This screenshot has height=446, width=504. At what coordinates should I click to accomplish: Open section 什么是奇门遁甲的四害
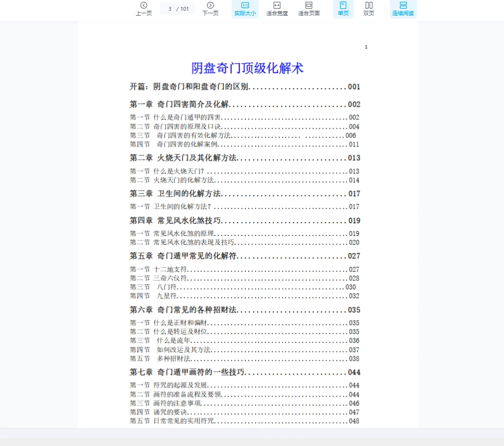244,117
